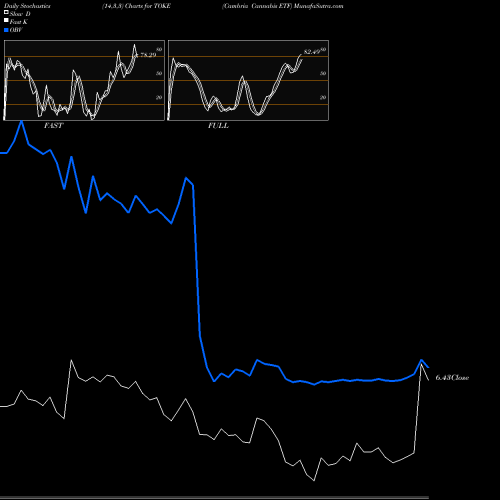The image size is (500, 500).
Task: Click the 50 axis label in FAST chart
Action: coord(159,73)
